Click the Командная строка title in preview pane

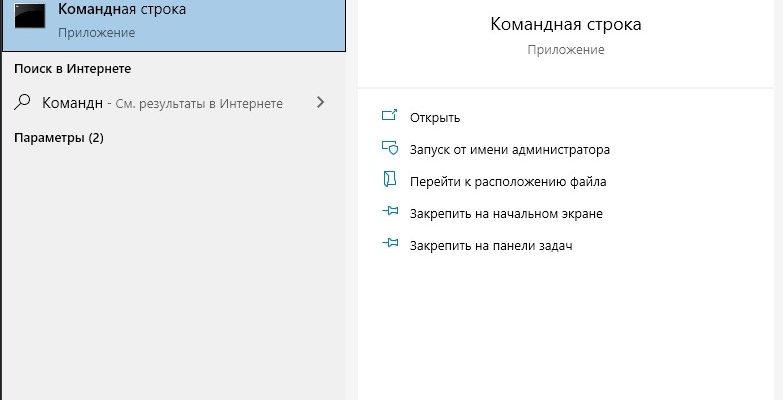tap(566, 24)
